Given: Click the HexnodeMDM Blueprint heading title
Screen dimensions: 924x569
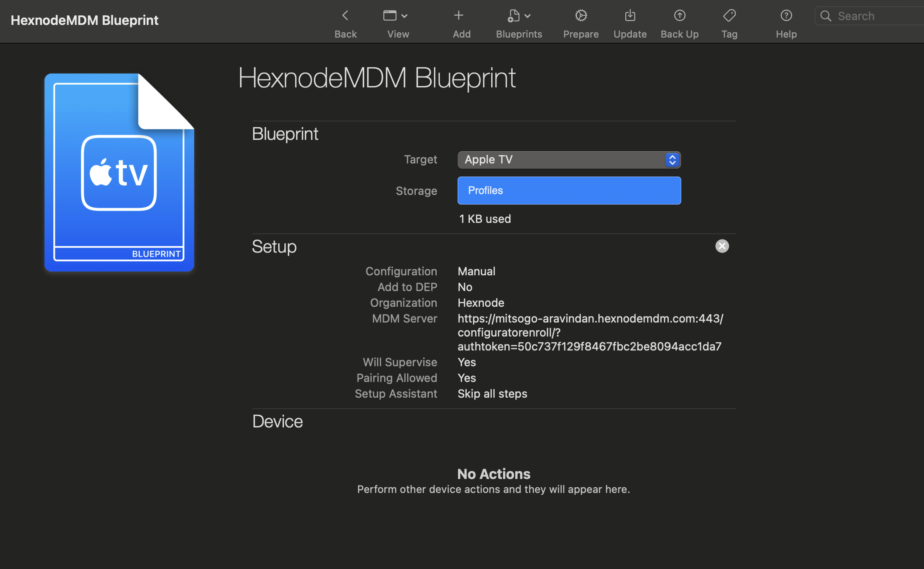Looking at the screenshot, I should click(x=377, y=78).
